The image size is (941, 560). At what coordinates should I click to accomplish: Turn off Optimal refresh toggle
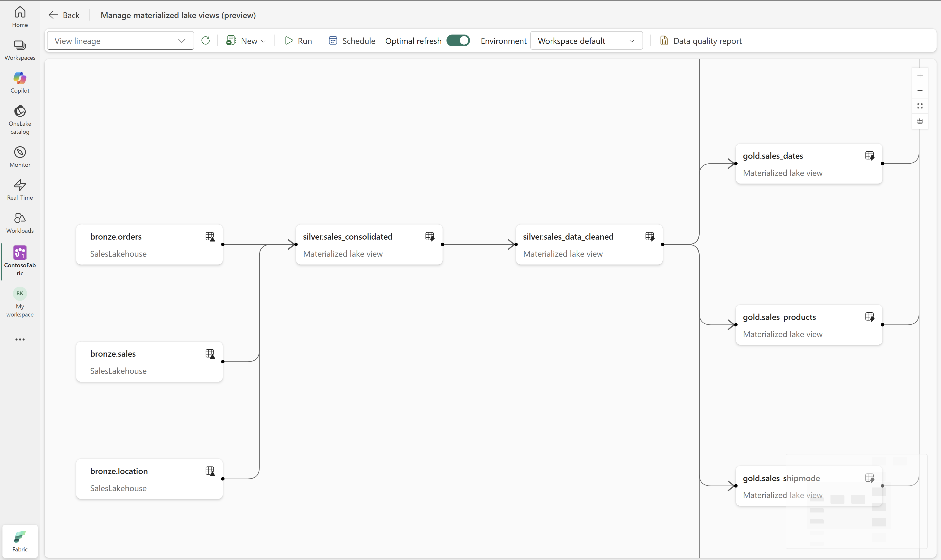[458, 41]
